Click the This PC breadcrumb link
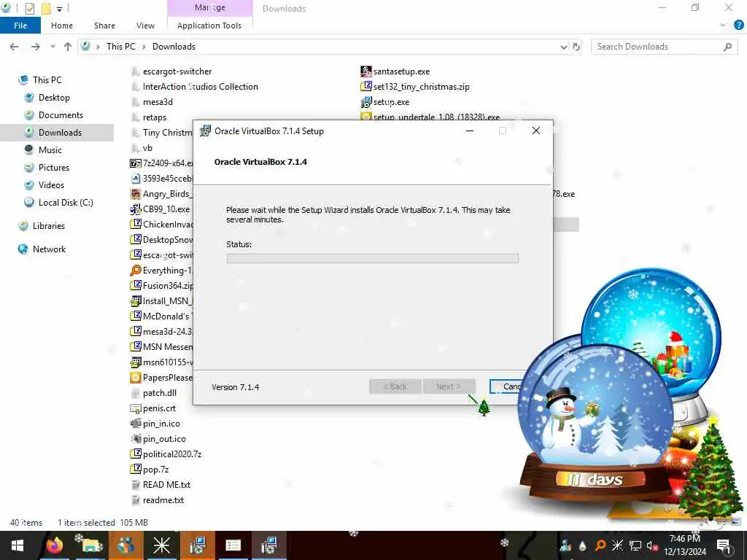The image size is (747, 560). pos(120,47)
